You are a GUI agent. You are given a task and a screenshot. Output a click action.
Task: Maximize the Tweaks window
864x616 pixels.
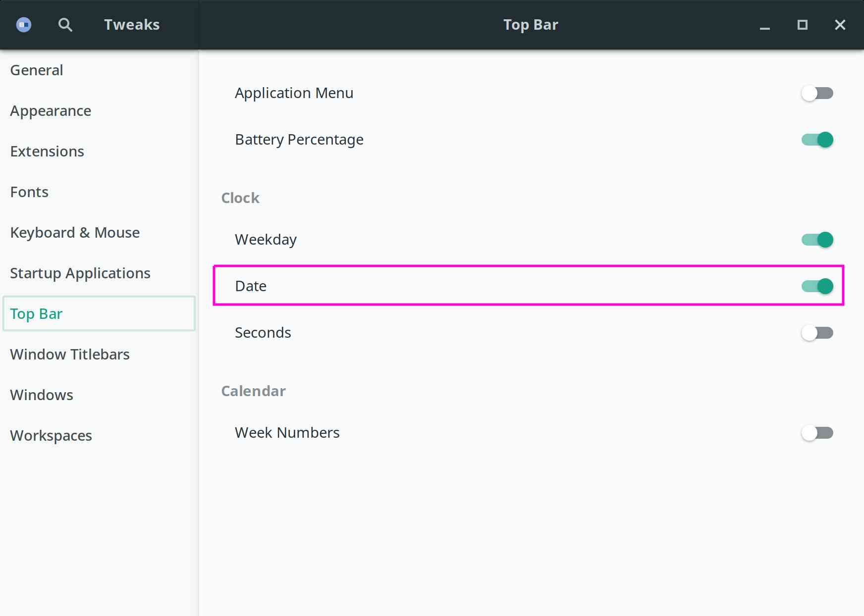point(803,25)
